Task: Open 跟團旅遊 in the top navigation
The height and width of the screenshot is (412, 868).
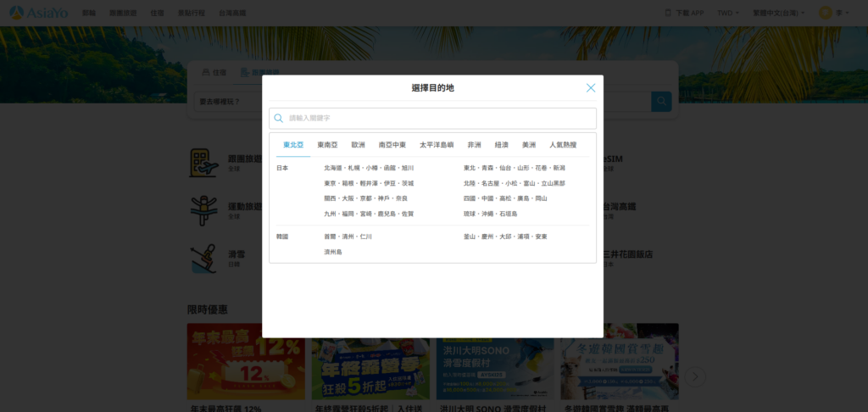Action: tap(123, 13)
